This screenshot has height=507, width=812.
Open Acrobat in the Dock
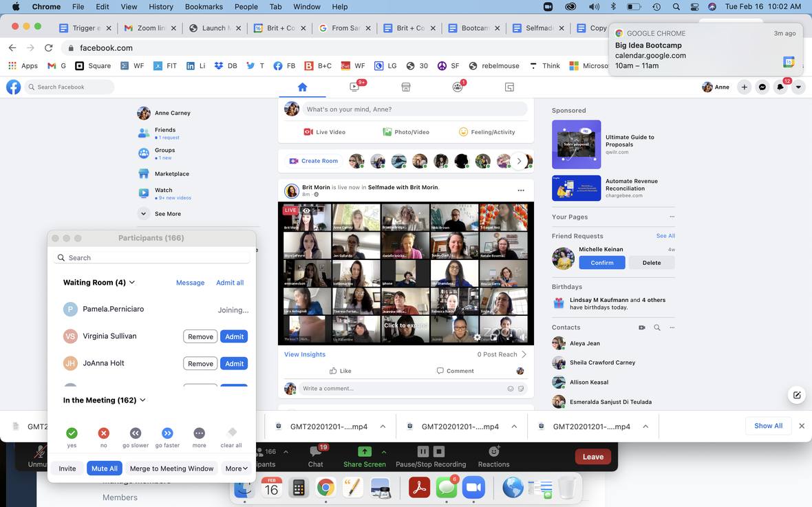click(420, 487)
